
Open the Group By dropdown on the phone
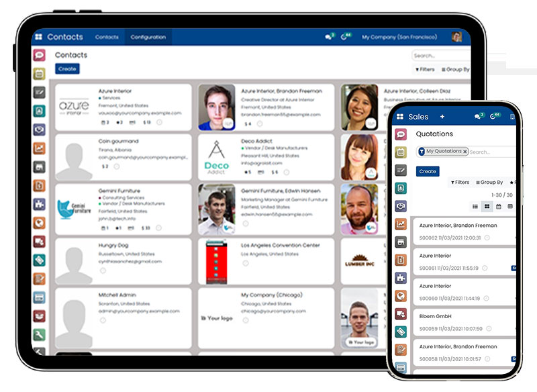489,183
